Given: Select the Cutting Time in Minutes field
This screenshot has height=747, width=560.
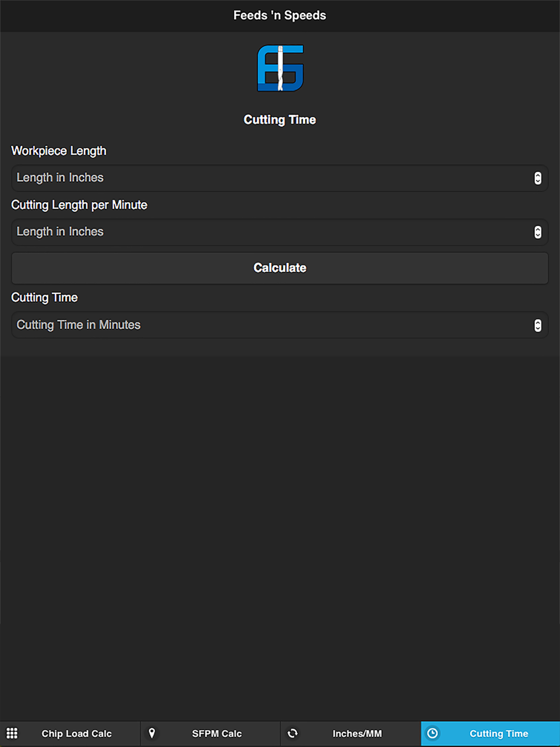Looking at the screenshot, I should tap(269, 325).
